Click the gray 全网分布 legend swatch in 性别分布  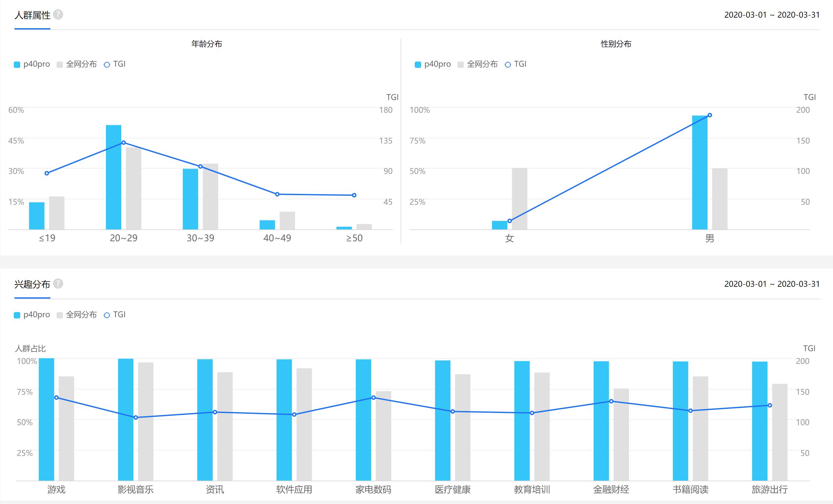tap(461, 64)
